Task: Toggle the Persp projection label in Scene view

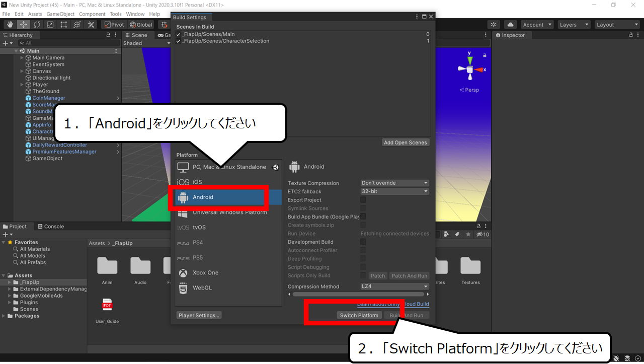Action: pos(469,90)
